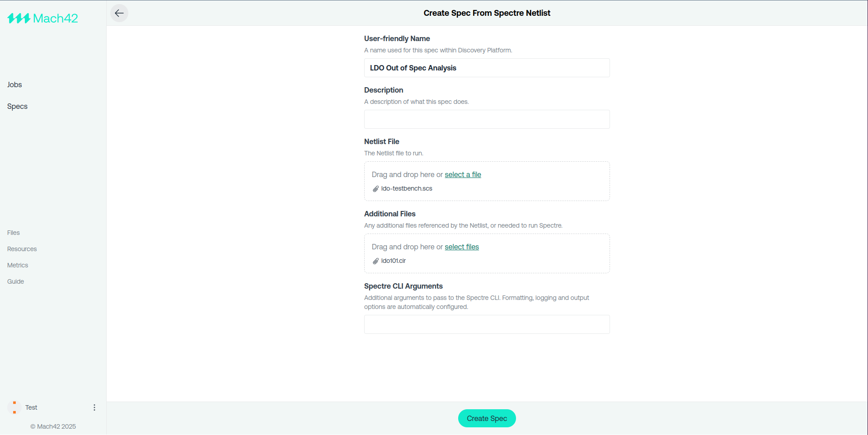Go to the Specs page

click(x=17, y=106)
